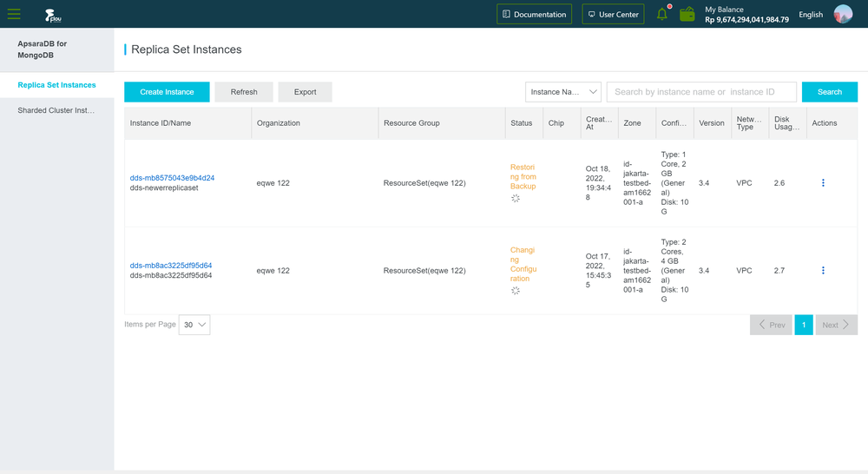
Task: Open the hamburger navigation menu
Action: 14,14
